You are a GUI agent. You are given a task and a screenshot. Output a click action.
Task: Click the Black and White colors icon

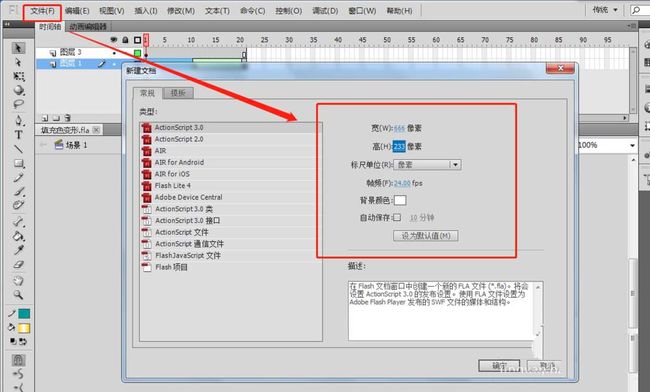[x=13, y=341]
